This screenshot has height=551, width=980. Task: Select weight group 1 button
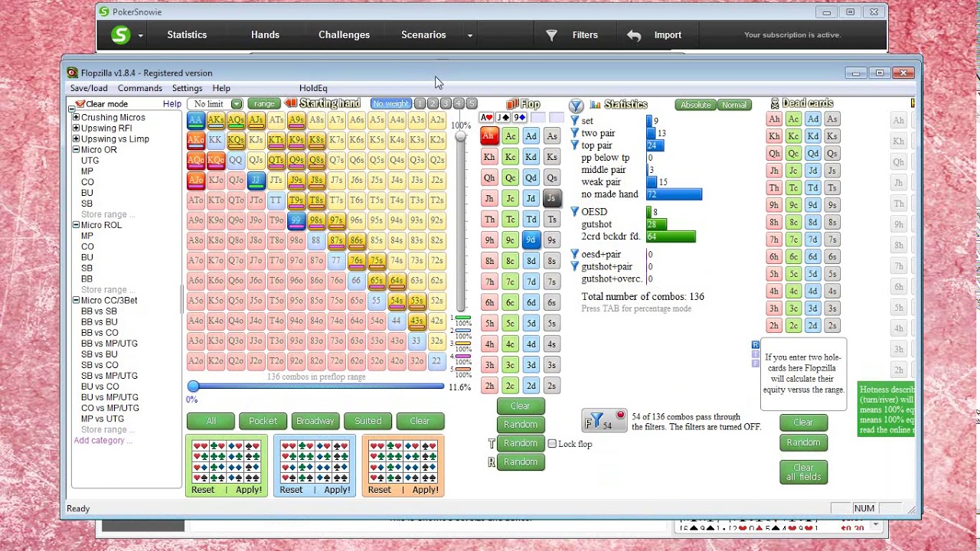(x=420, y=103)
